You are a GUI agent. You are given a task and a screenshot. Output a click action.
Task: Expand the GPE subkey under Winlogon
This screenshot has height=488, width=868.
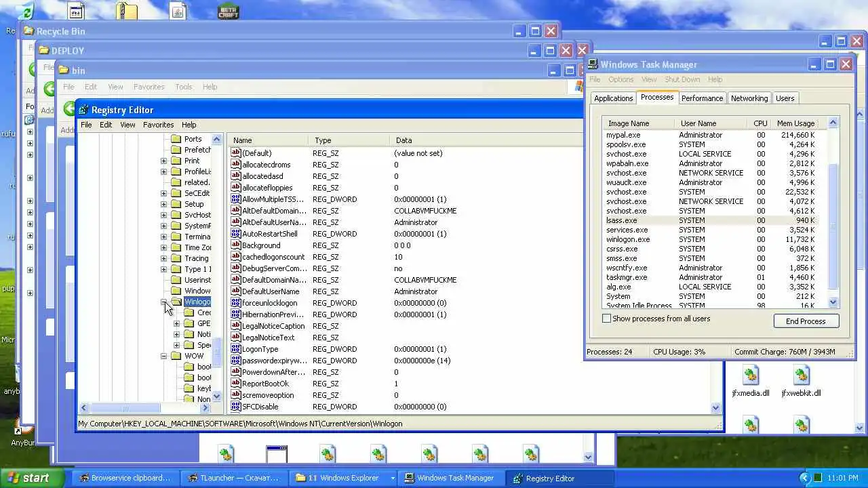point(177,323)
